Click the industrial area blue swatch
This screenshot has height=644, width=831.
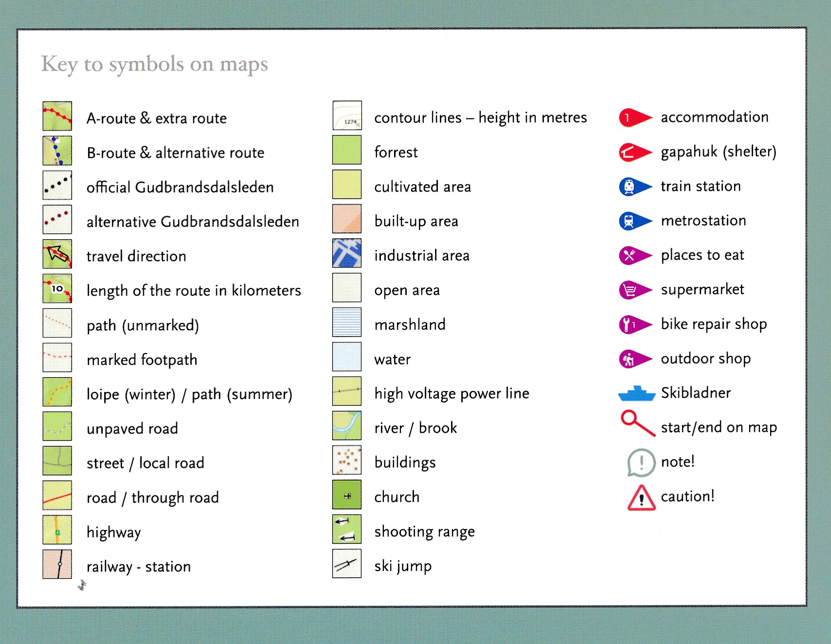pyautogui.click(x=347, y=253)
